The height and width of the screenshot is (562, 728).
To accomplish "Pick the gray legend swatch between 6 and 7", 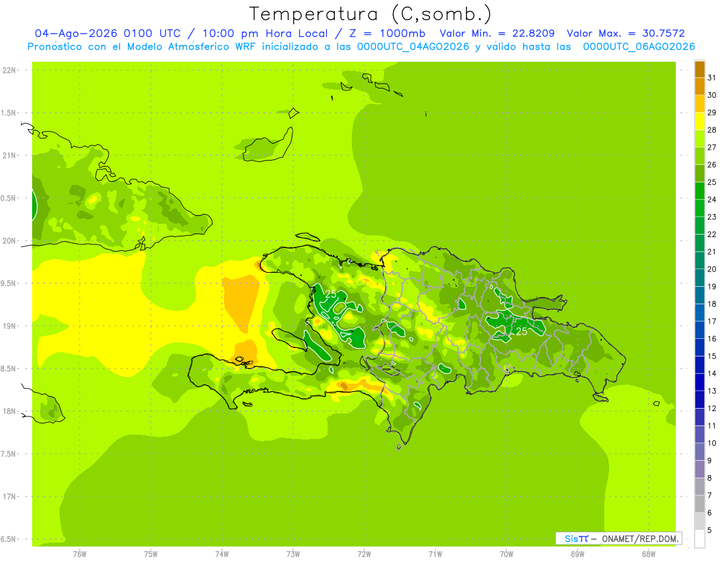I will (x=699, y=504).
